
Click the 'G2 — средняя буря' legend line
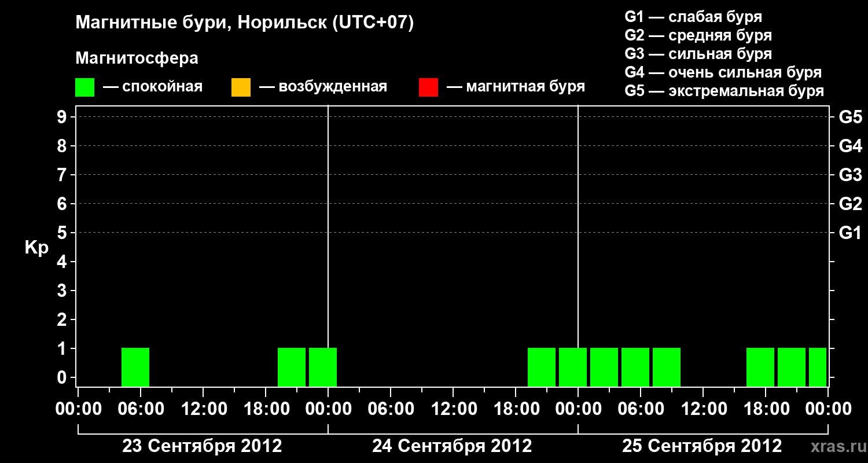click(x=698, y=35)
